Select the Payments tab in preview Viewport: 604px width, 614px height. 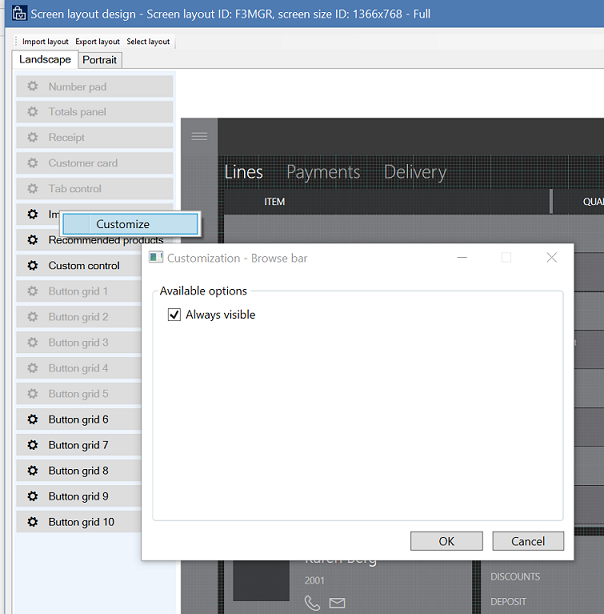[323, 172]
